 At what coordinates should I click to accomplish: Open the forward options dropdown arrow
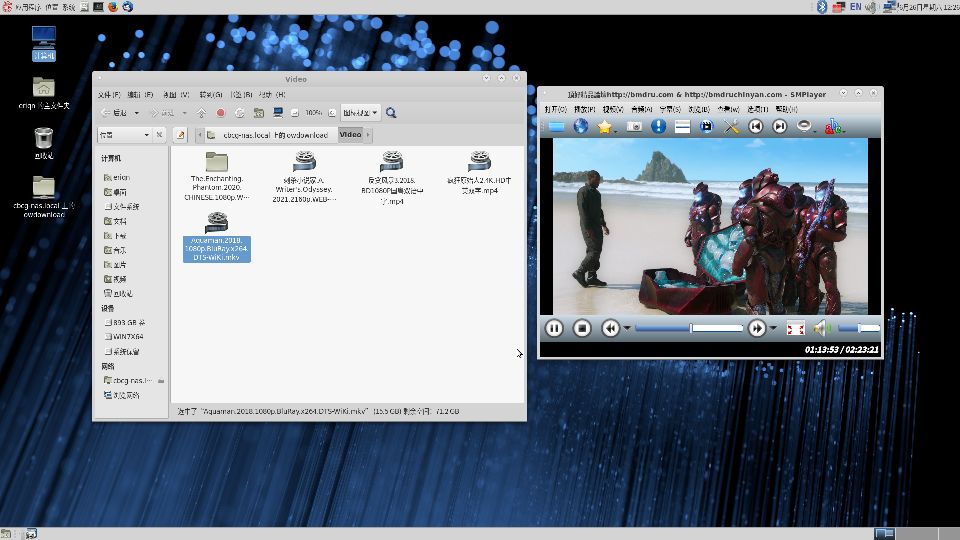(x=773, y=329)
